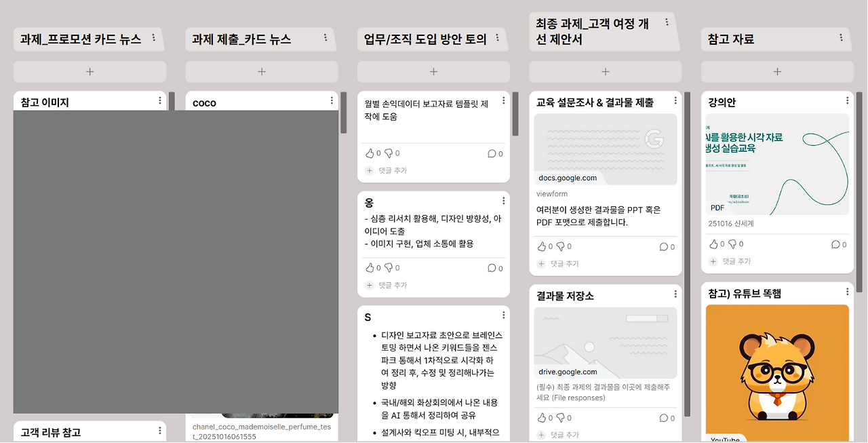Viewport: 868px width, 443px height.
Task: Click + to add a post in 업무/조직 도입 방안 토의
Action: (433, 71)
